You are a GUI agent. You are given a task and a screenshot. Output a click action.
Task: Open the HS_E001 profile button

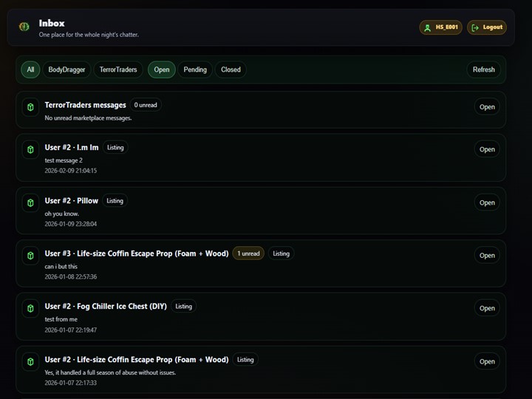click(440, 27)
